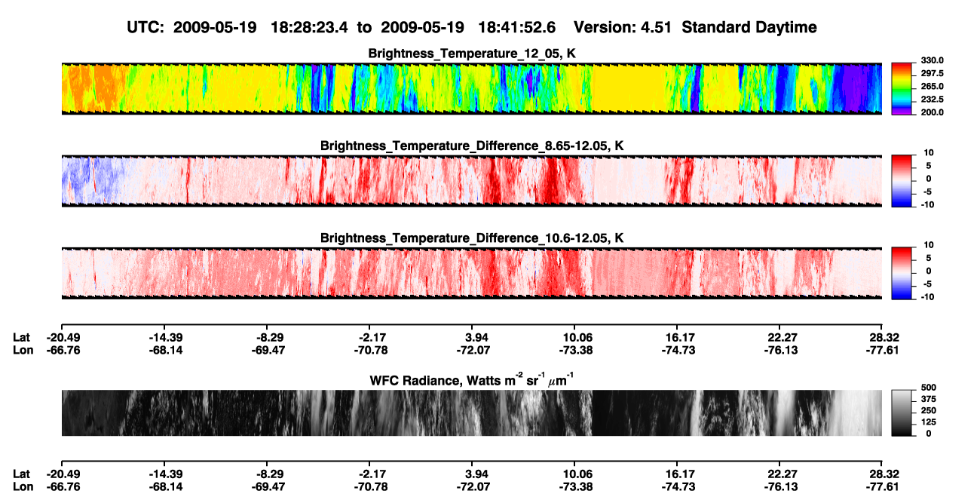Click longitude -73.38 on the axis under the difference panels
The height and width of the screenshot is (503, 980).
click(x=576, y=350)
